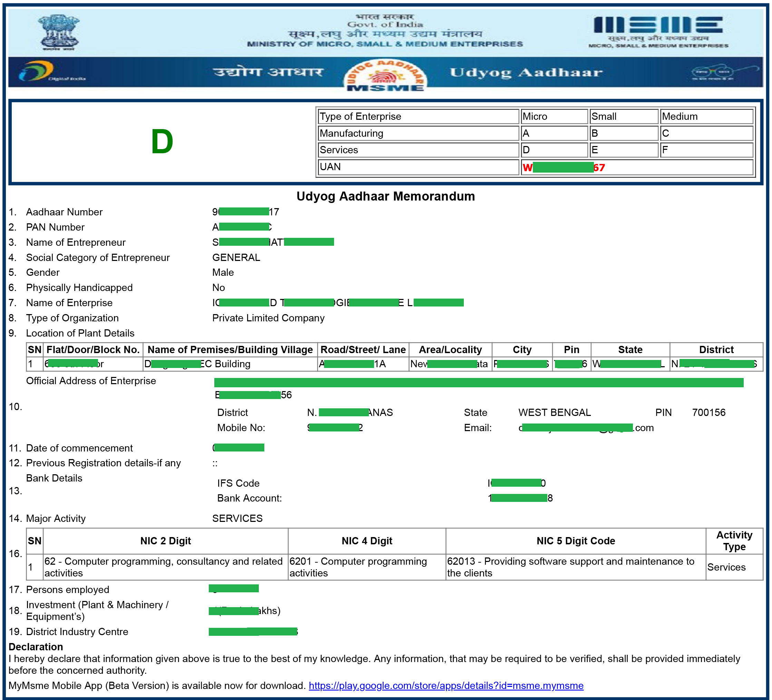Screen dimensions: 772x700
Task: Click the 'UAN' row label
Action: [418, 167]
